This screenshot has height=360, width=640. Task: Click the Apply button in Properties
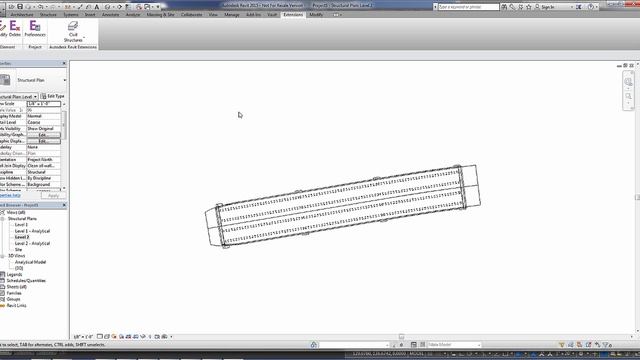tap(53, 196)
